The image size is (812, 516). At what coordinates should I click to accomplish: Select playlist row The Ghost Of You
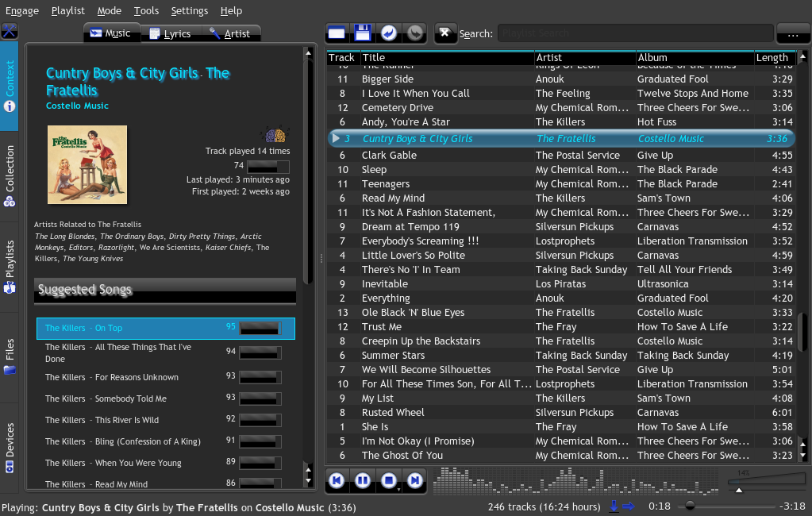coord(561,456)
